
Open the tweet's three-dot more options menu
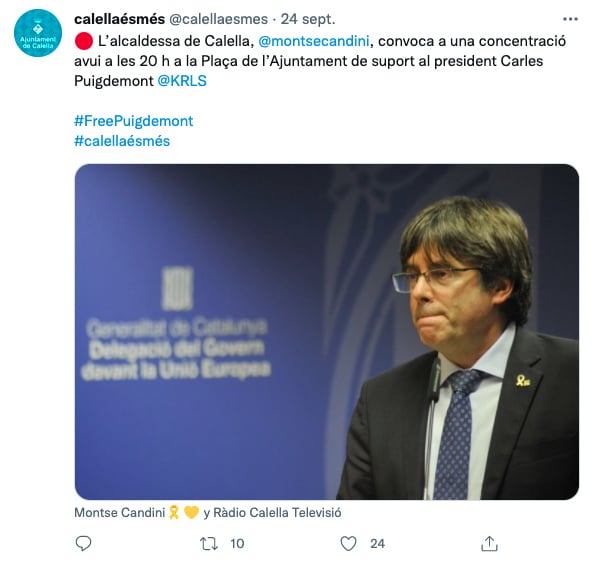(570, 19)
